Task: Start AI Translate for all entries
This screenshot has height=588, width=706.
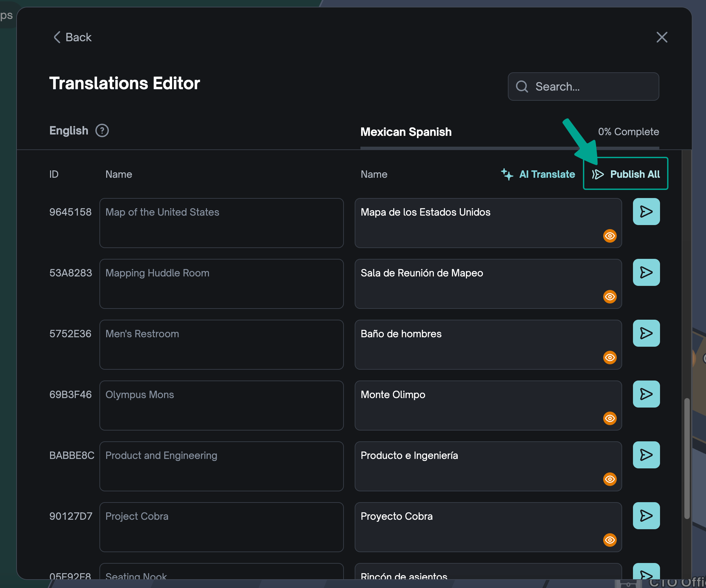Action: [538, 174]
